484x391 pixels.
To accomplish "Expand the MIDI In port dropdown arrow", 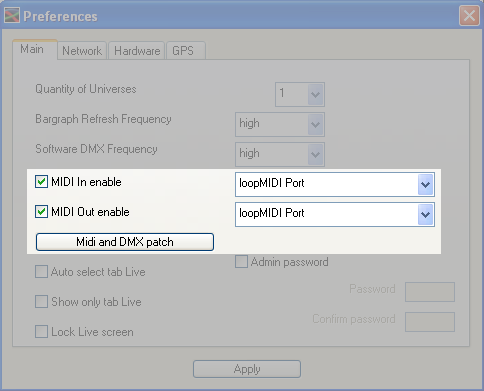I will [425, 185].
